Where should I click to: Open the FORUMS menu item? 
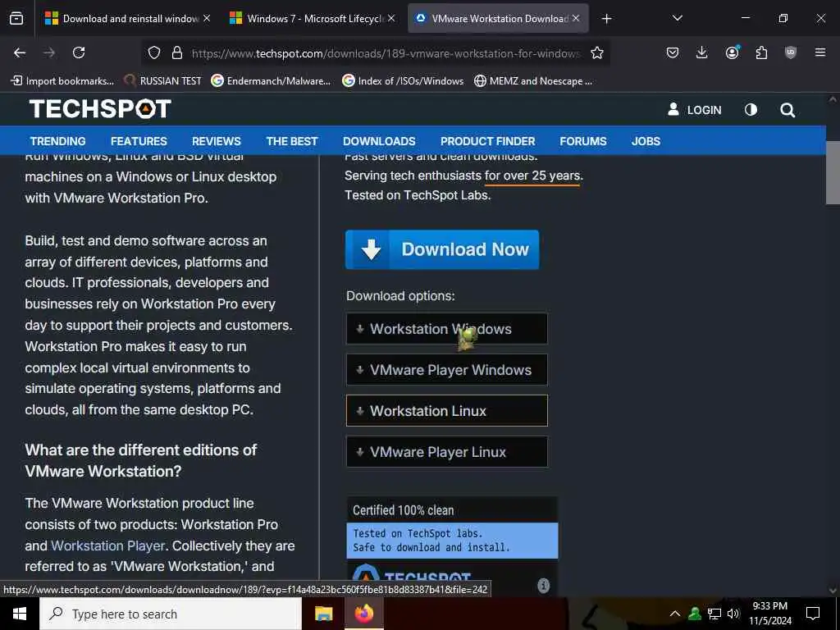click(x=583, y=141)
